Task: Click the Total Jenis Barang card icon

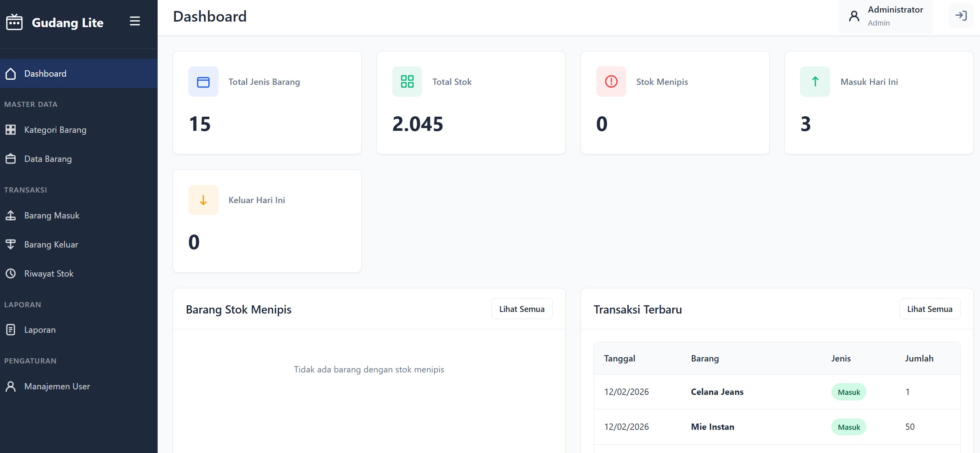Action: point(203,82)
